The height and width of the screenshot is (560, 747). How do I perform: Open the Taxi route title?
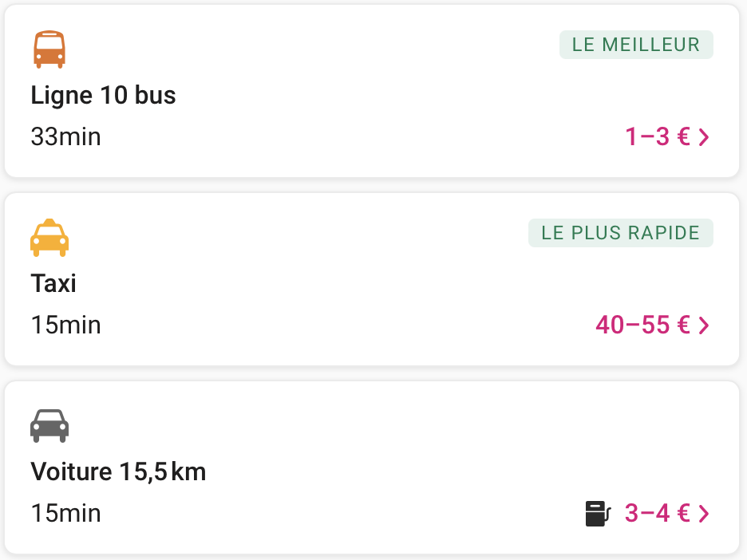pos(53,283)
